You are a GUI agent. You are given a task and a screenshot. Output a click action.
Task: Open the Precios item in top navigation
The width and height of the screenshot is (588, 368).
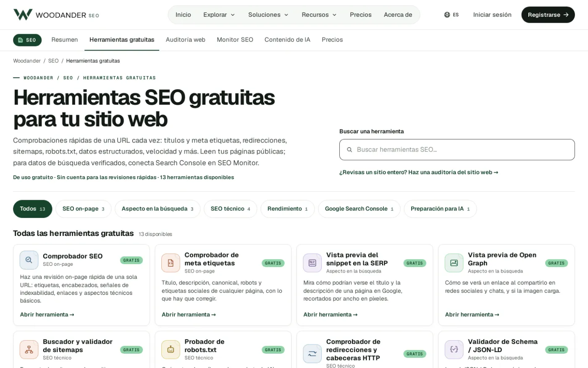coord(361,15)
